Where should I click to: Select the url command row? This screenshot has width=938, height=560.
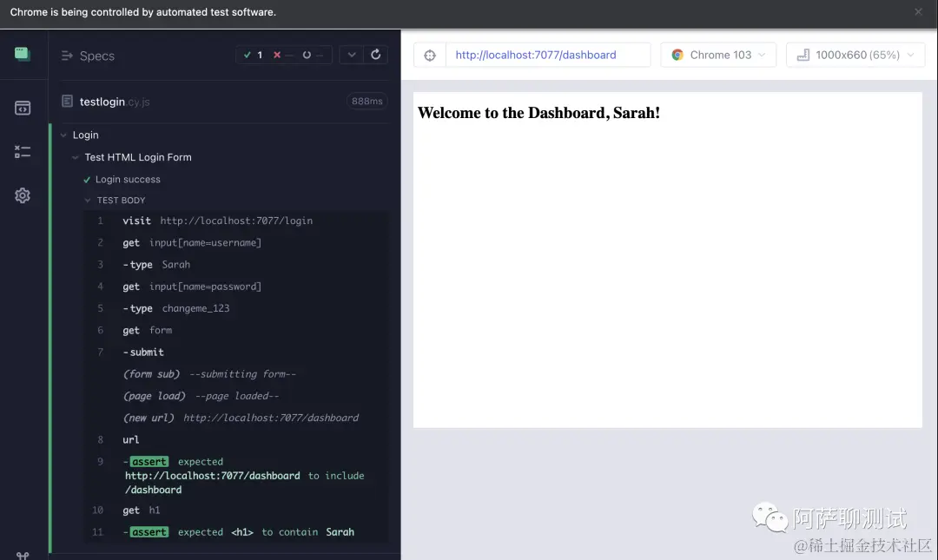(236, 439)
